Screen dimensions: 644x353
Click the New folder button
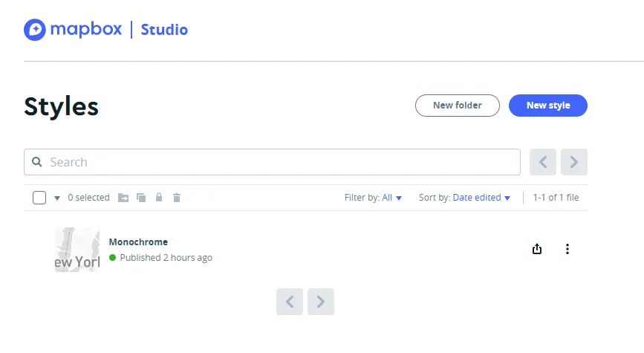click(x=457, y=106)
